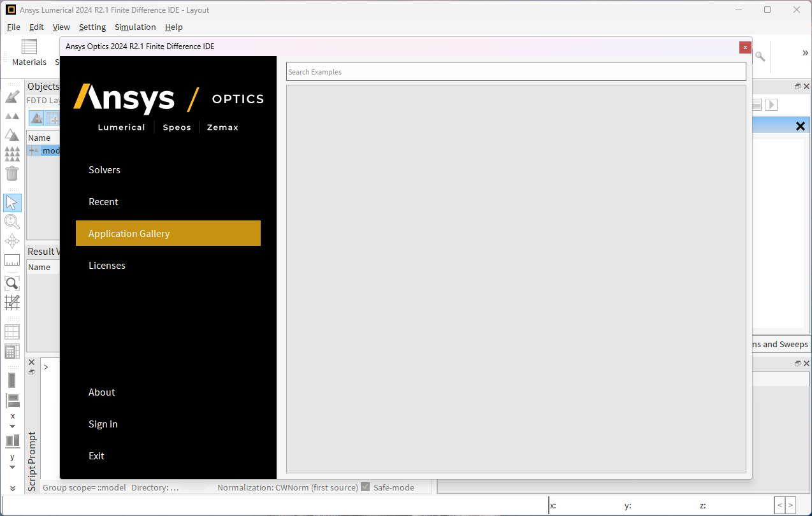Viewport: 812px width, 516px height.
Task: Click the Search Examples input field
Action: pos(515,71)
